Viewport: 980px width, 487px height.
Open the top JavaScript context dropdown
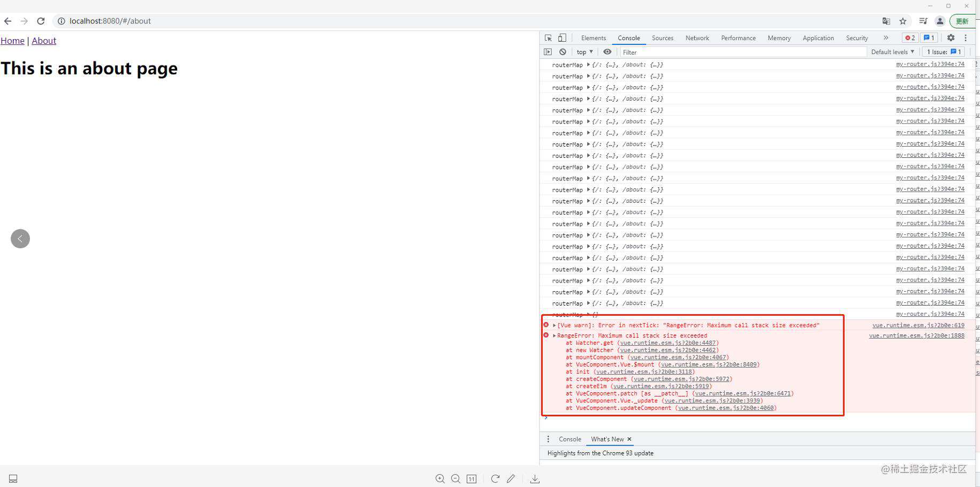[585, 52]
